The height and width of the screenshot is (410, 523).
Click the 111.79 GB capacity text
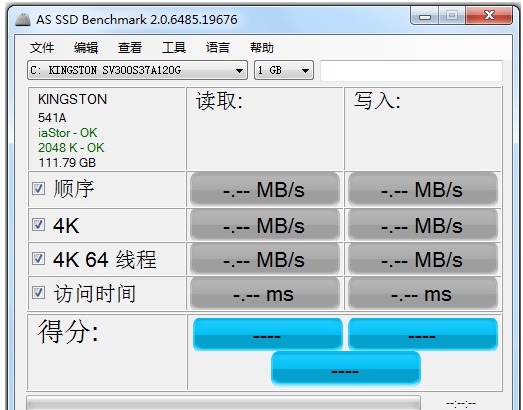67,163
